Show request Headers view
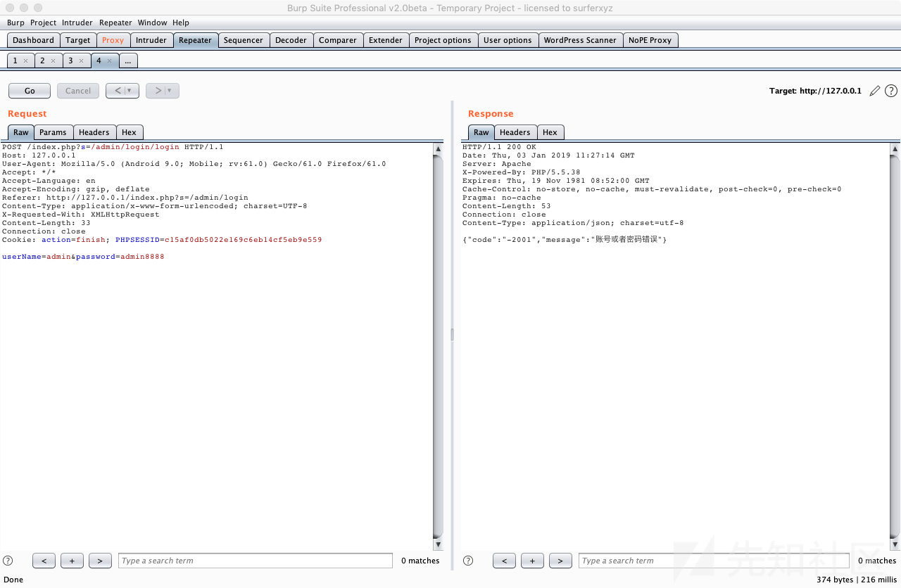901x588 pixels. pos(94,132)
